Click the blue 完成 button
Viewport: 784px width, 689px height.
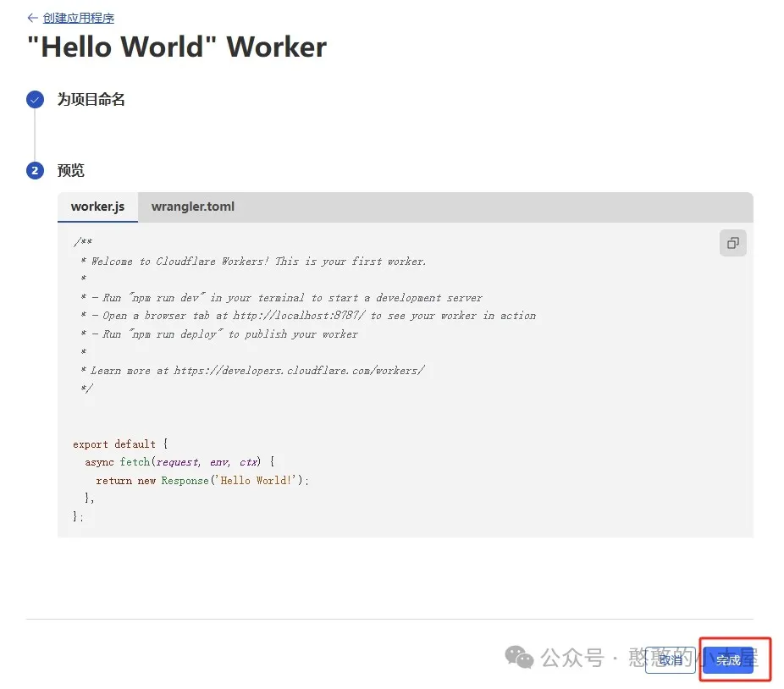click(x=728, y=660)
